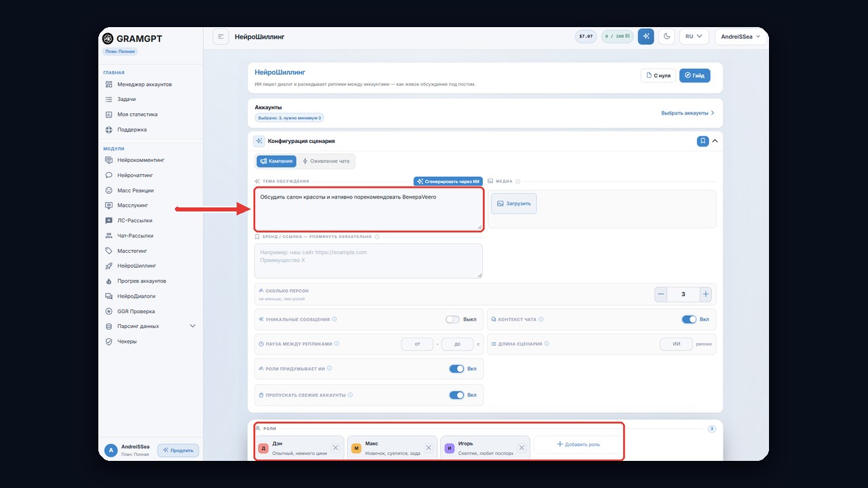Open Задачи in sidebar

point(126,100)
